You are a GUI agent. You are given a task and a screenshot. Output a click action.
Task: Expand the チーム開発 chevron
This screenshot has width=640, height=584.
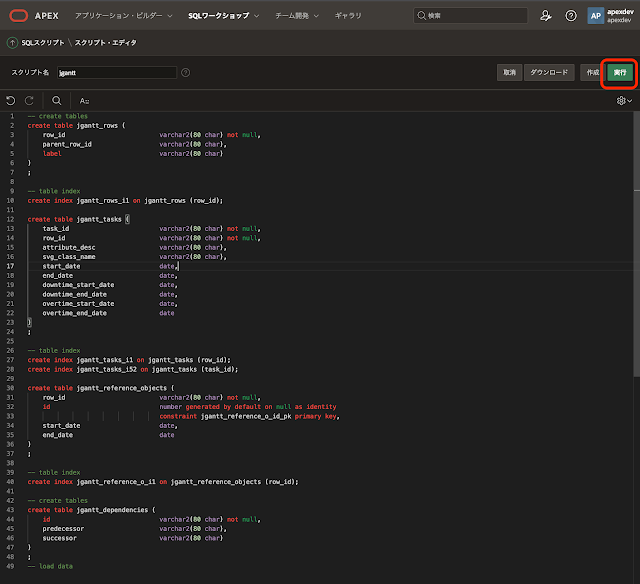pyautogui.click(x=316, y=16)
